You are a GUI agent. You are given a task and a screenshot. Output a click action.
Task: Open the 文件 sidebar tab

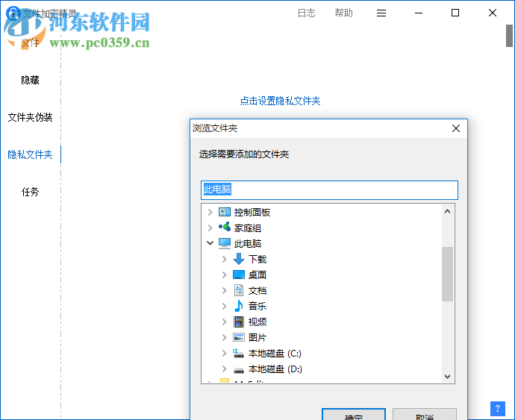point(30,43)
